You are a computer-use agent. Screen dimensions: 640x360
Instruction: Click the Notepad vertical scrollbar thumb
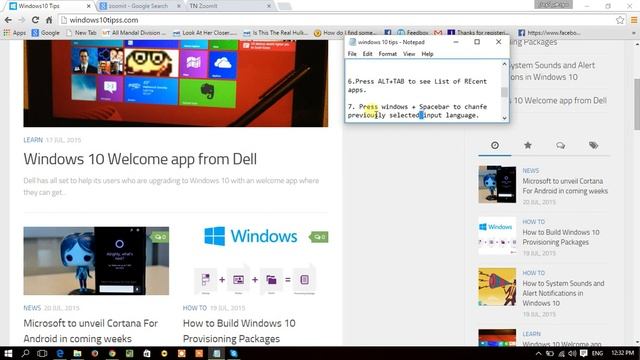(x=504, y=92)
